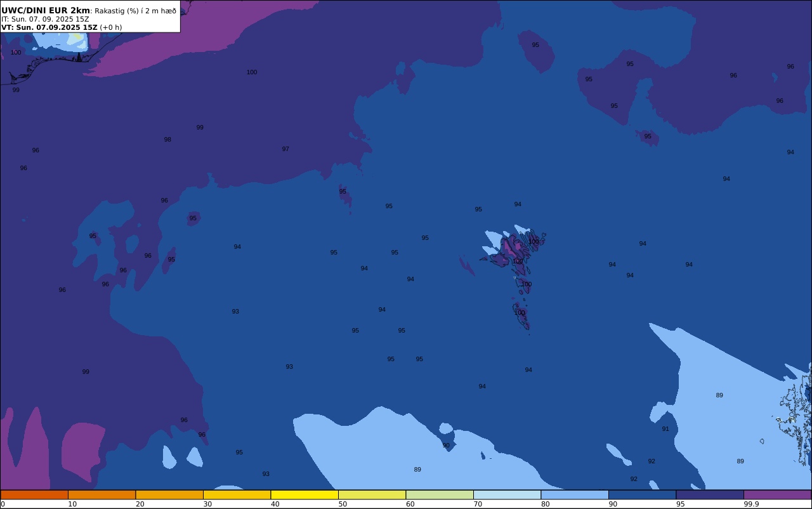812x509 pixels.
Task: Click the '99.9' legend scale label
Action: (752, 504)
